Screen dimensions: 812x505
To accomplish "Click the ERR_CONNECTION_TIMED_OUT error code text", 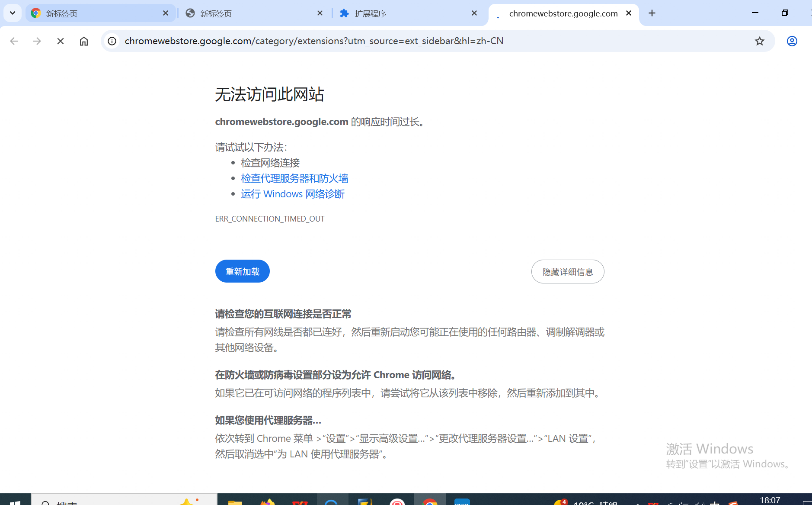I will [270, 219].
